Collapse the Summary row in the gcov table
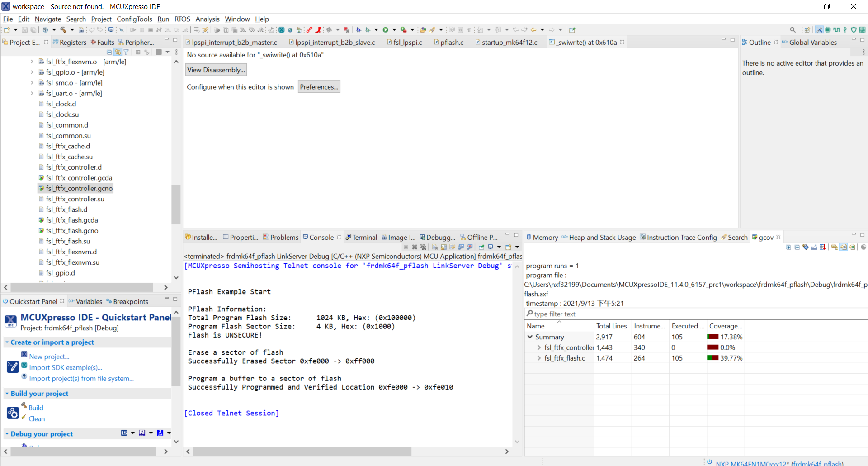The width and height of the screenshot is (868, 466). pos(530,337)
